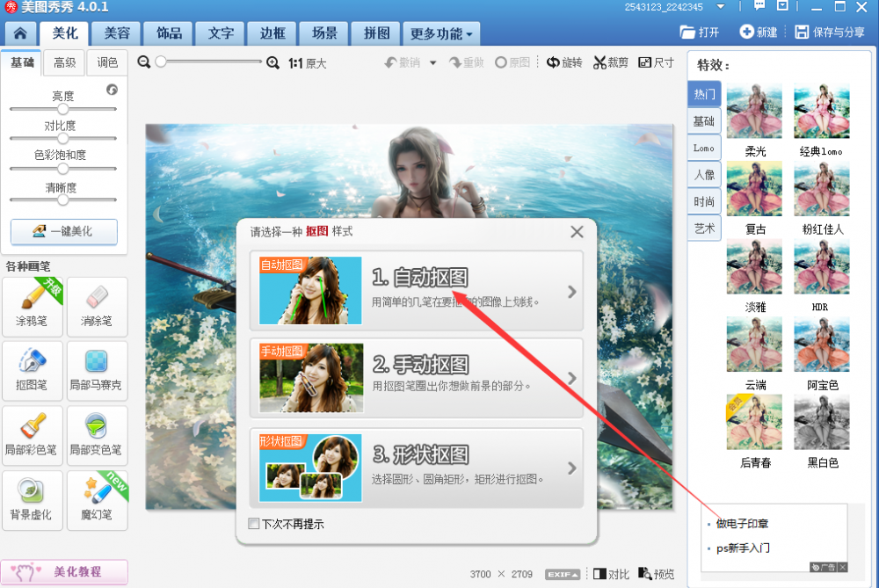Click the 色彩饱和度 saturation slider handle

tap(62, 168)
